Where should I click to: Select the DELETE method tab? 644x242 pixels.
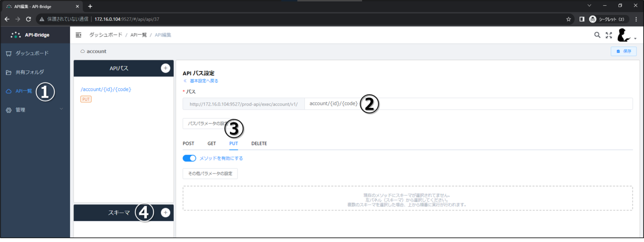point(259,143)
